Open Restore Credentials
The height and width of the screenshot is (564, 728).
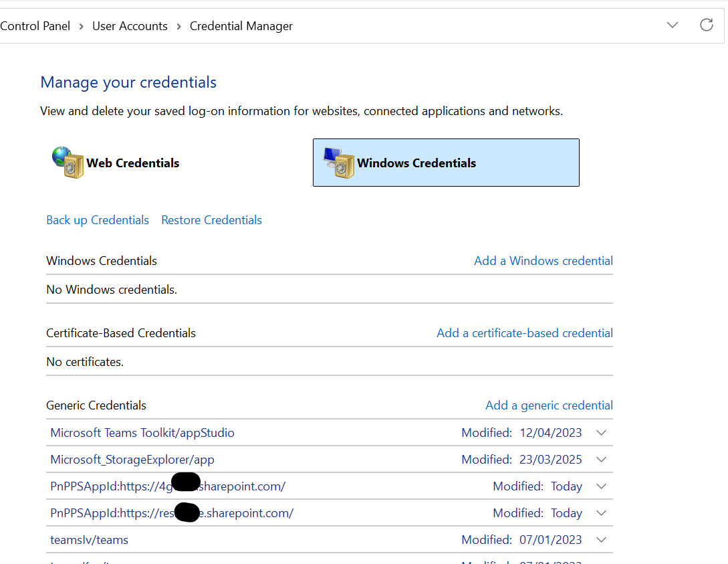point(211,219)
